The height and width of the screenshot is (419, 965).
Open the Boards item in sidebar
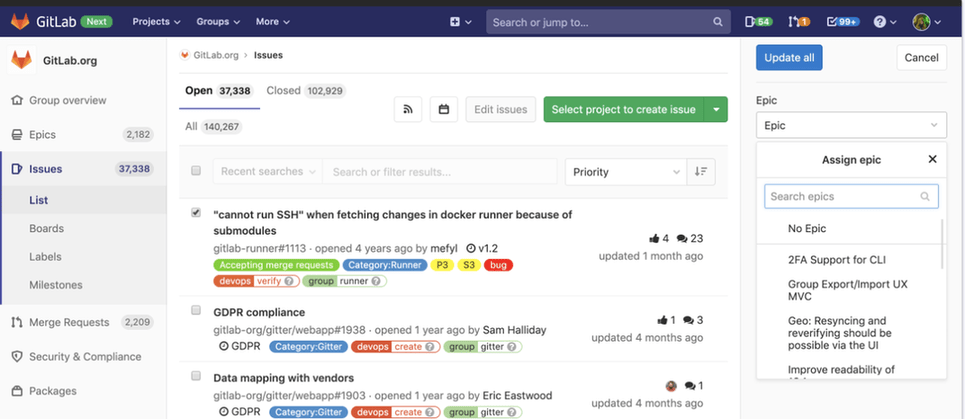[46, 229]
